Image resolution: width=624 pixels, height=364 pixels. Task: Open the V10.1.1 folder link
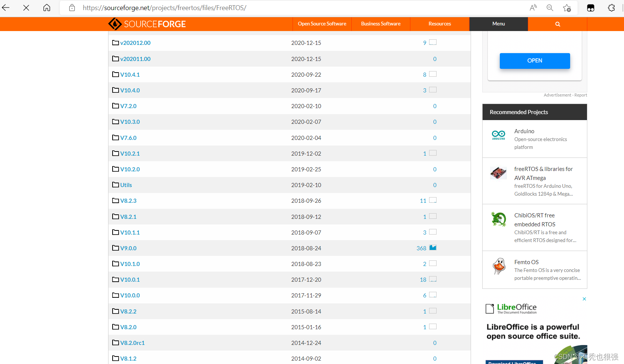point(130,232)
